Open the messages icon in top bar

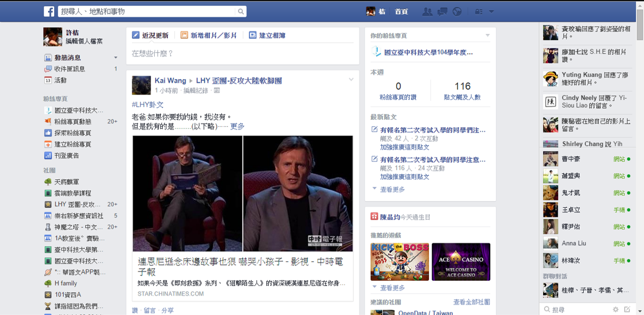[442, 11]
